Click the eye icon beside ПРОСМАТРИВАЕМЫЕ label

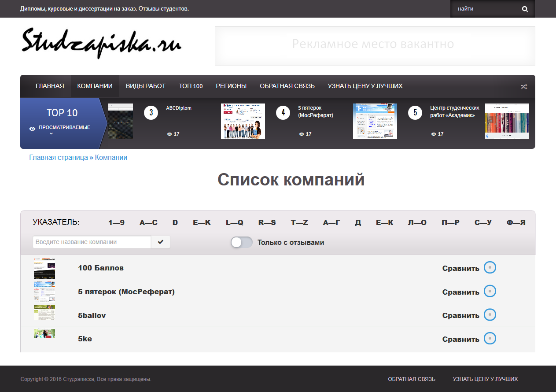pyautogui.click(x=31, y=128)
